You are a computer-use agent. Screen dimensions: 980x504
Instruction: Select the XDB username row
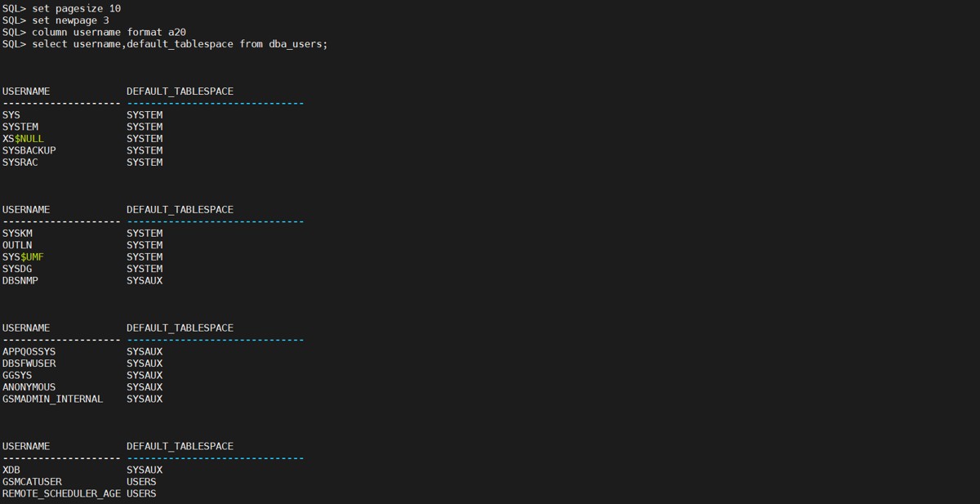pyautogui.click(x=11, y=470)
